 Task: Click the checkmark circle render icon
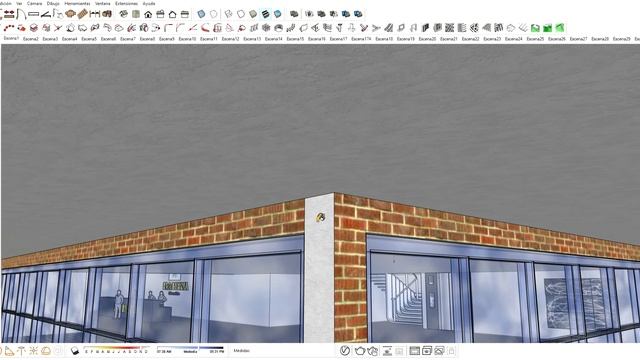coord(345,351)
